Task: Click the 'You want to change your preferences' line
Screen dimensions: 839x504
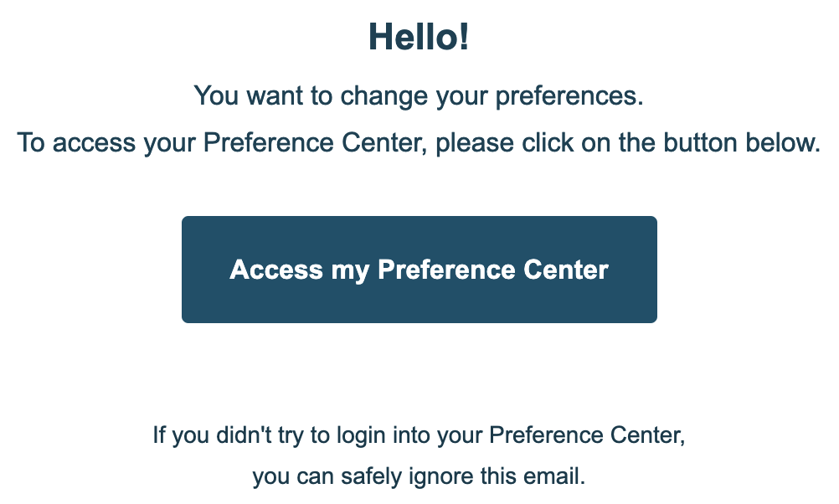Action: pyautogui.click(x=419, y=95)
